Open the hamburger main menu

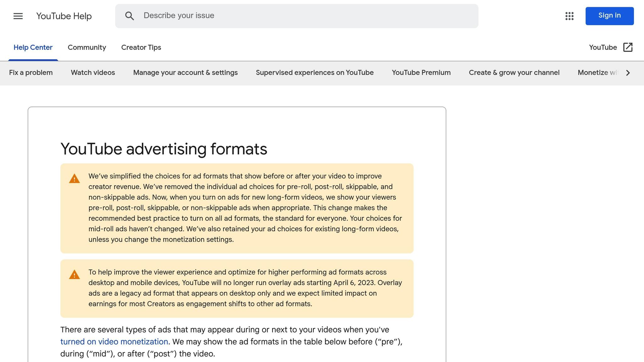(x=18, y=16)
